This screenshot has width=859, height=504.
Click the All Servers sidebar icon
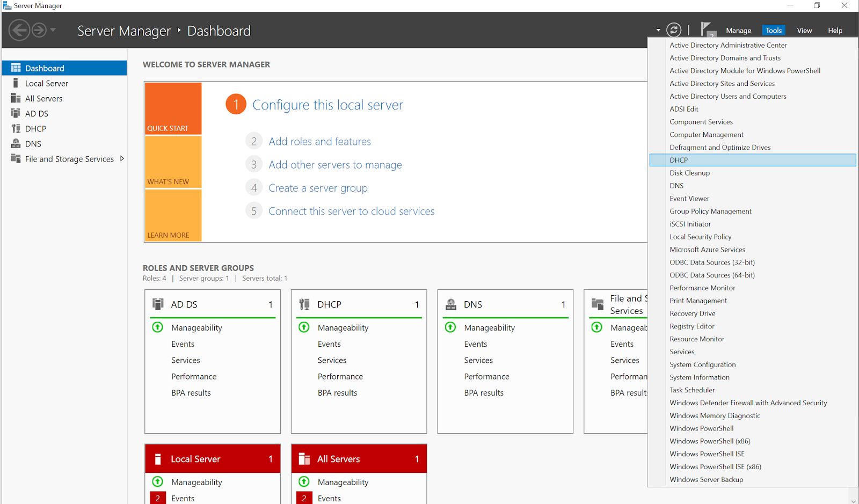point(16,98)
